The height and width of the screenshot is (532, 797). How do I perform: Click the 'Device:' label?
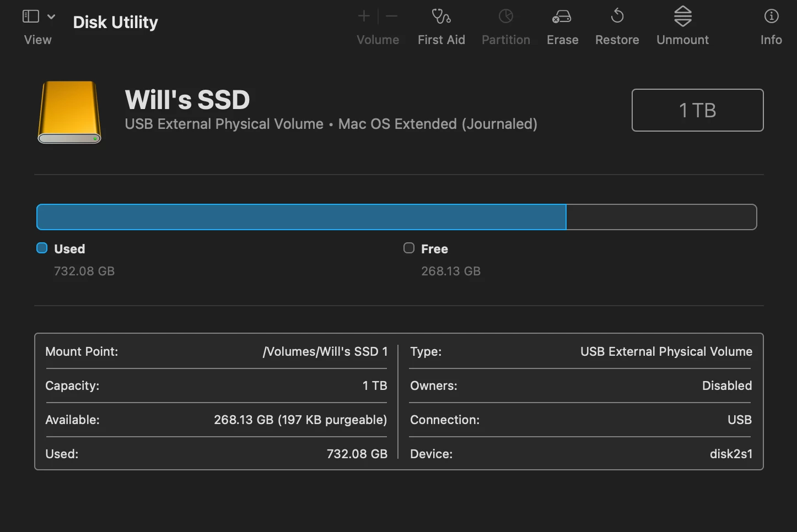click(x=432, y=454)
